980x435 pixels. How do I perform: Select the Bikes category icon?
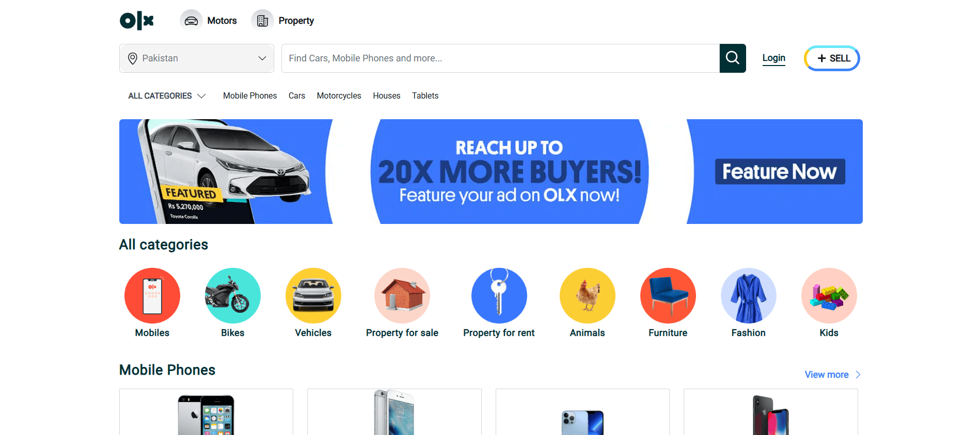(233, 296)
